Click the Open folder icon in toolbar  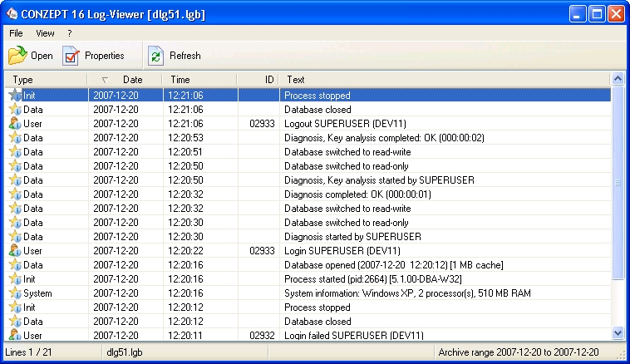click(x=17, y=56)
